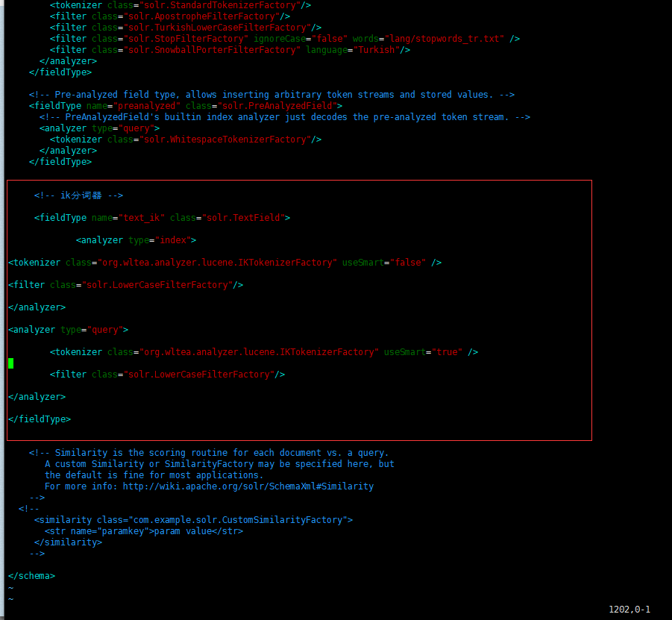Click the "<!-- ik分词器 -->" comment line
The image size is (672, 620).
point(79,195)
